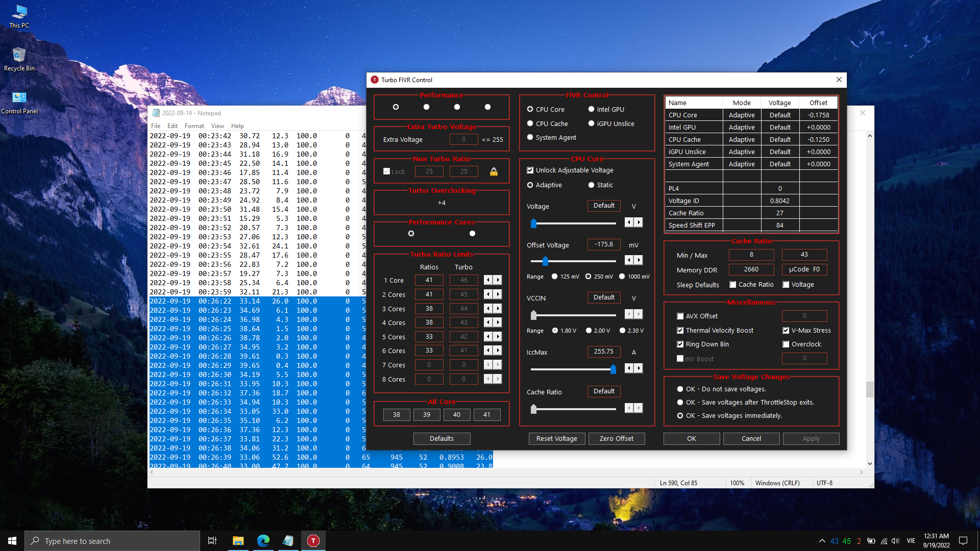Click the Offset Voltage slider thumb
This screenshot has width=980, height=551.
[545, 261]
